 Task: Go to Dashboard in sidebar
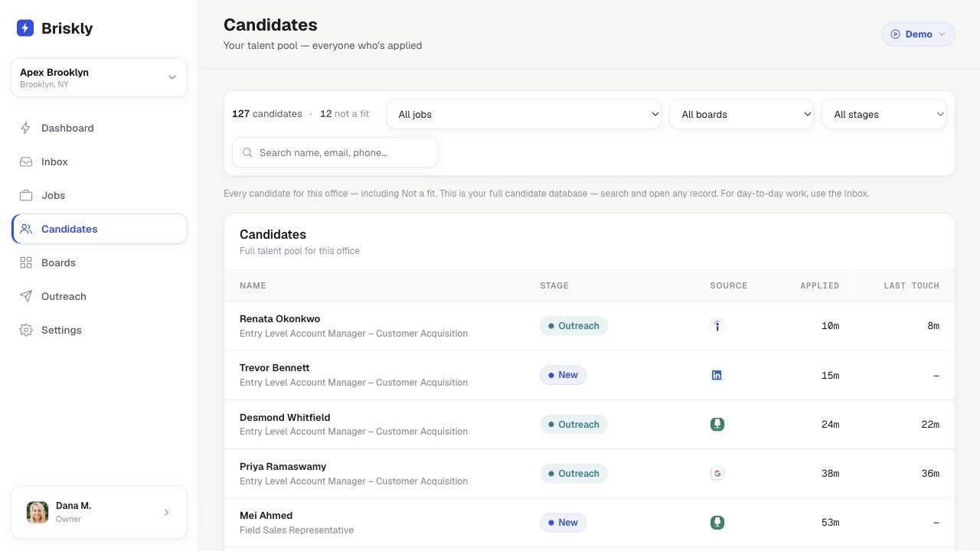99,128
